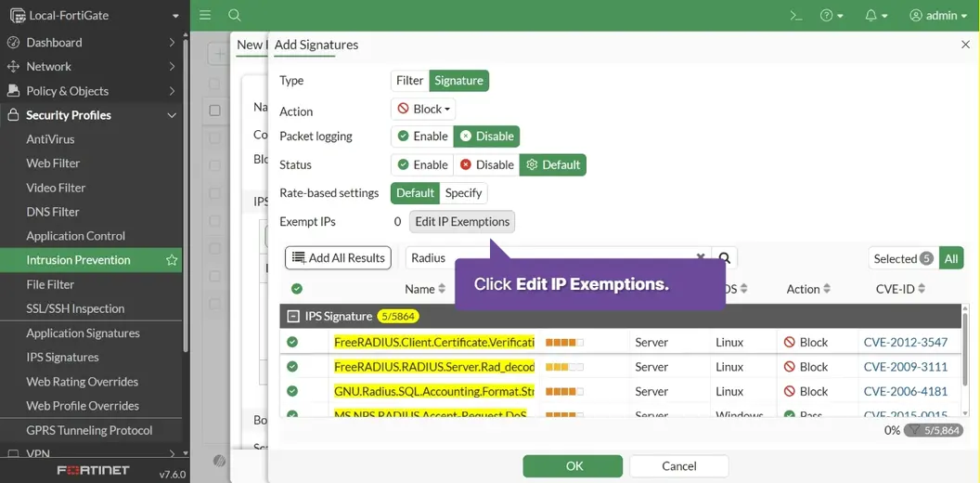Click the 5/5,864 filter count badge
The image size is (980, 483).
[x=935, y=430]
